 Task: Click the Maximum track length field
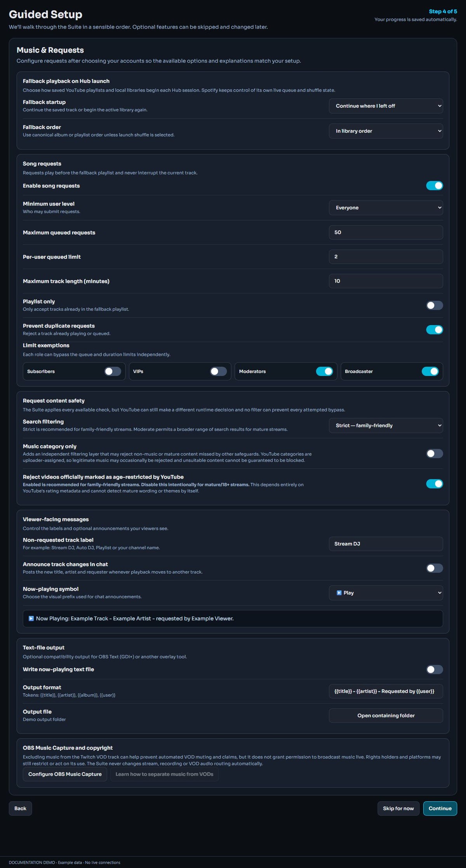tap(386, 281)
